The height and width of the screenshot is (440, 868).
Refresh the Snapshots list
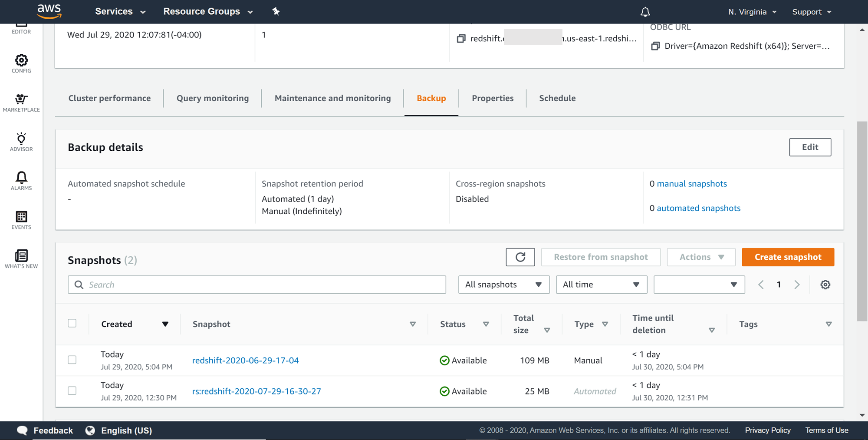click(x=520, y=257)
